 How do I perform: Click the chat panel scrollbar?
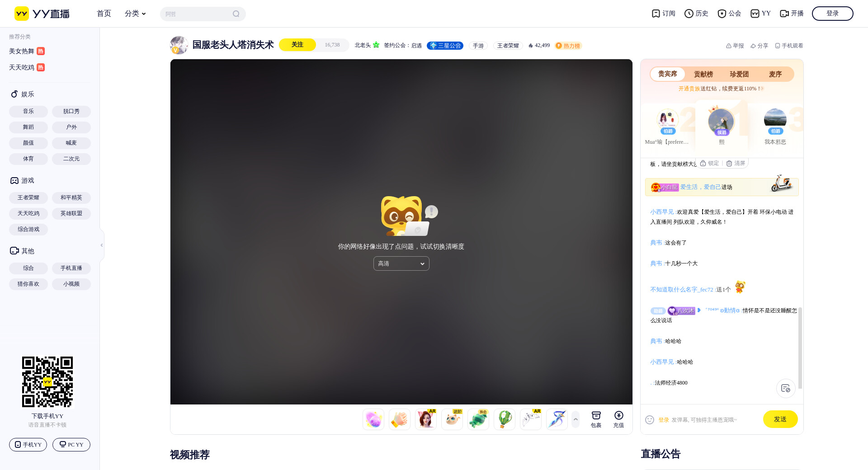tap(800, 348)
